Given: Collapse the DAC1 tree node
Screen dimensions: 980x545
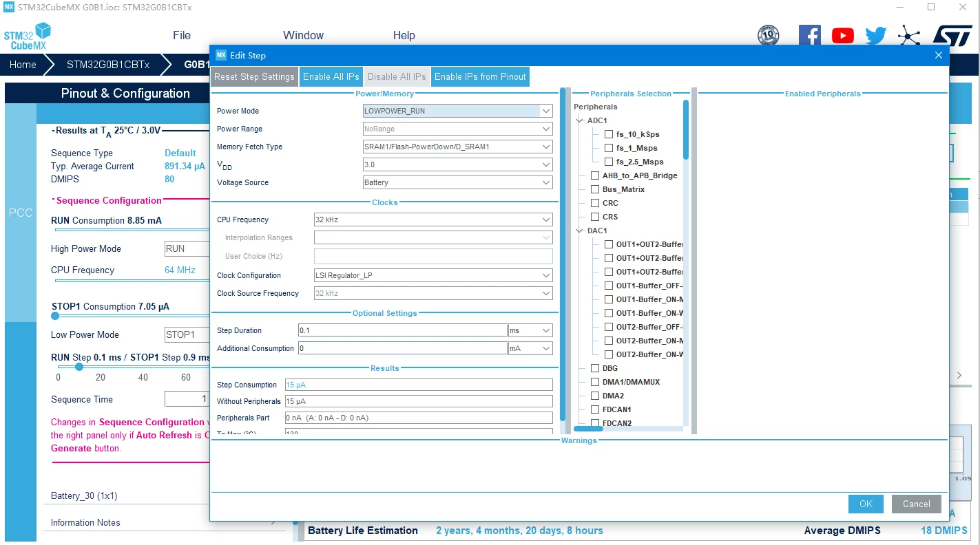Looking at the screenshot, I should pos(580,231).
